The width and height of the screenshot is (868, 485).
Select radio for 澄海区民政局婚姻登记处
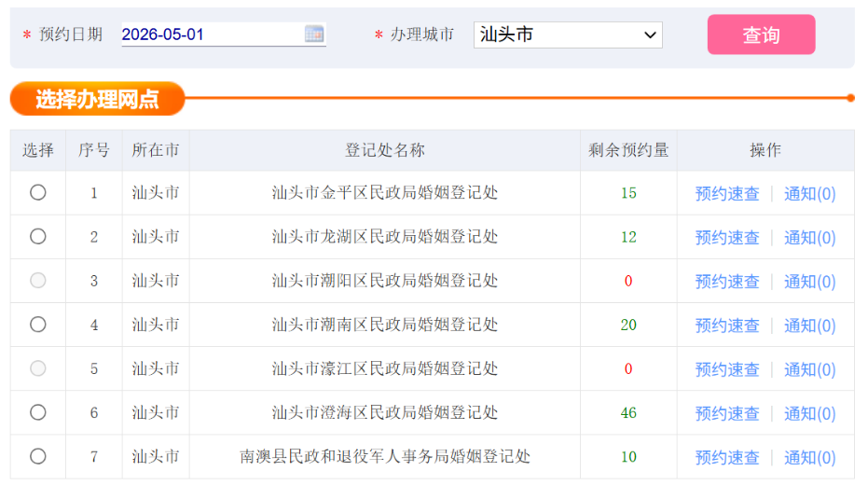click(x=38, y=412)
